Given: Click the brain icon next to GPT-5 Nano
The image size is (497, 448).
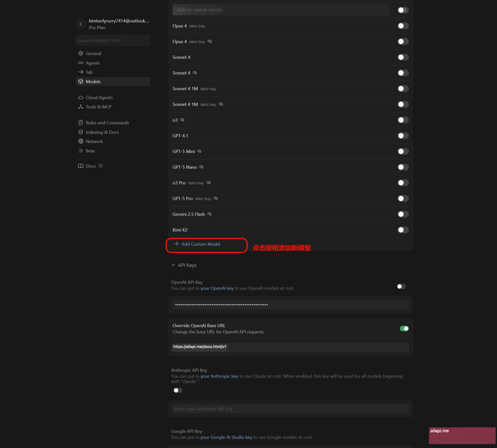Looking at the screenshot, I should click(x=201, y=167).
